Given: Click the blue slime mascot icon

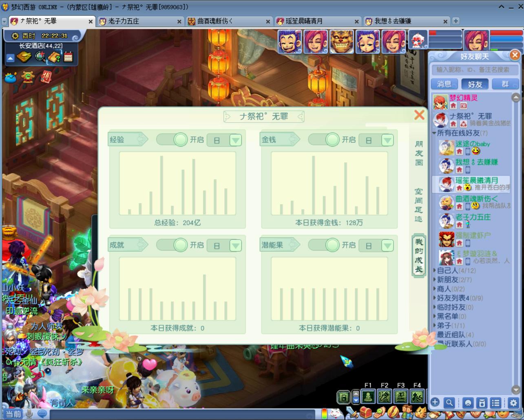Looking at the screenshot, I should pyautogui.click(x=11, y=77).
